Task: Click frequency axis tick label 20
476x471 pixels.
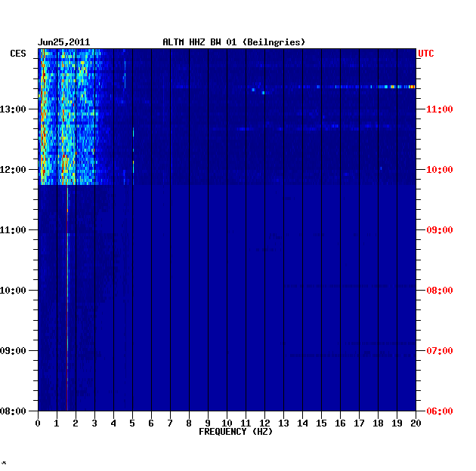Action: [x=416, y=423]
